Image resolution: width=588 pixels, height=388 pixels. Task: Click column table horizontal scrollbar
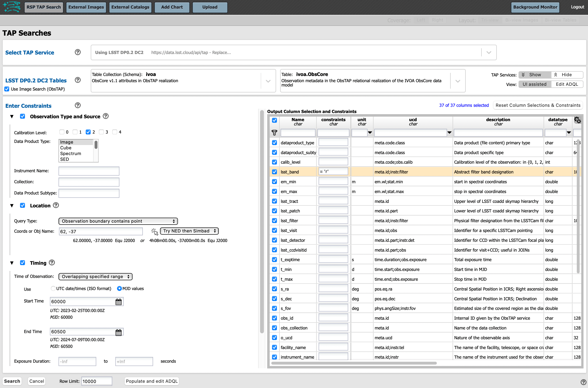coord(354,363)
